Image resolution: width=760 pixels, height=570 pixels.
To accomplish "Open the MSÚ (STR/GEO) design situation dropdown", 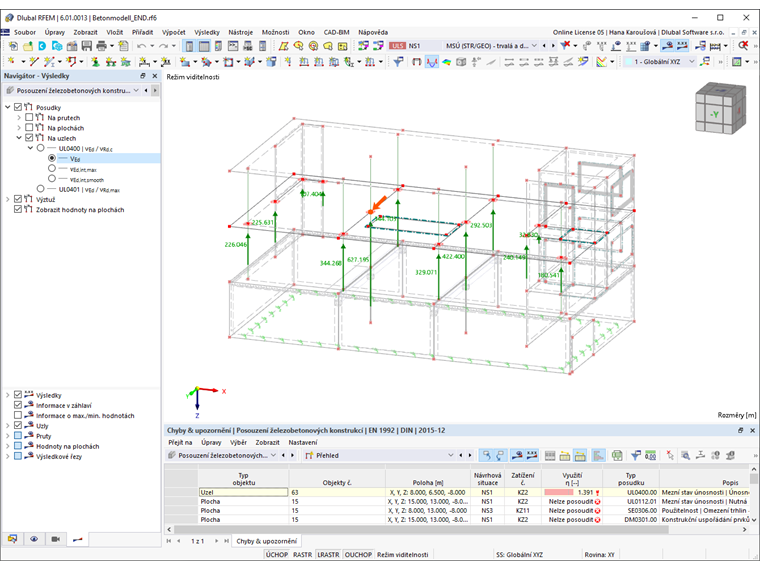I will pyautogui.click(x=491, y=46).
